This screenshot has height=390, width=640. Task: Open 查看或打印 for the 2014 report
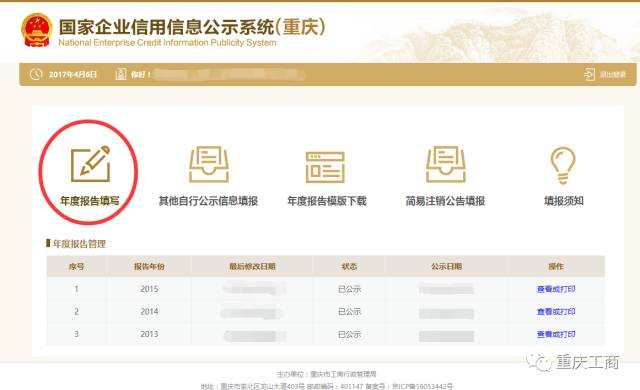(556, 312)
